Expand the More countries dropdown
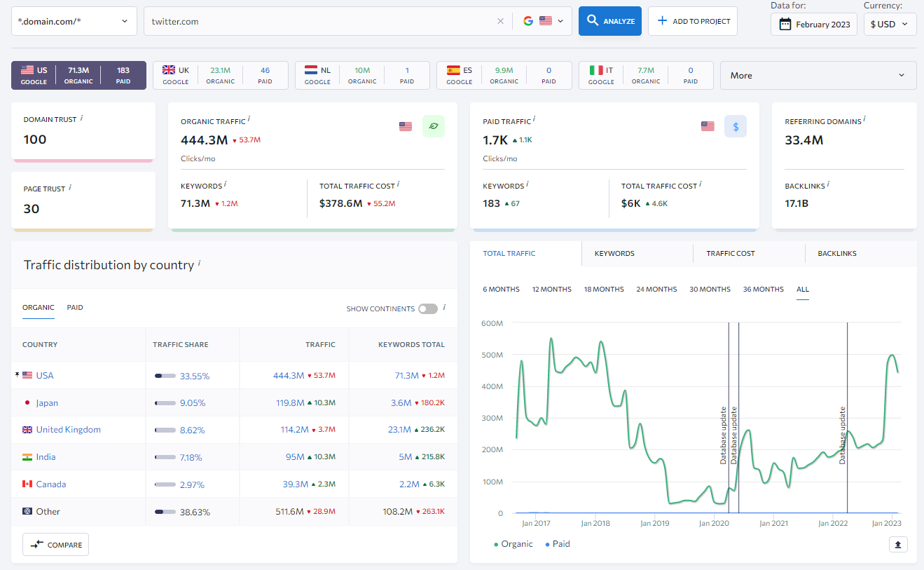This screenshot has height=570, width=924. pyautogui.click(x=818, y=76)
